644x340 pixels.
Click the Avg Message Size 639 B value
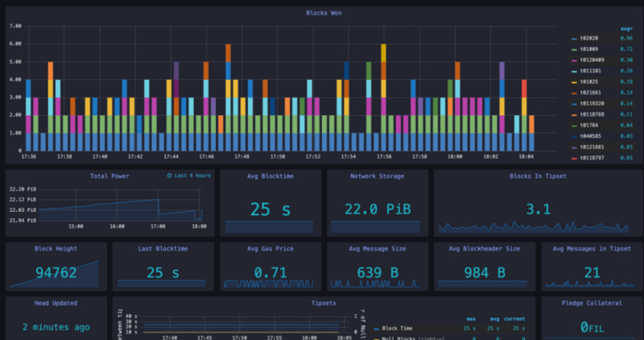377,273
